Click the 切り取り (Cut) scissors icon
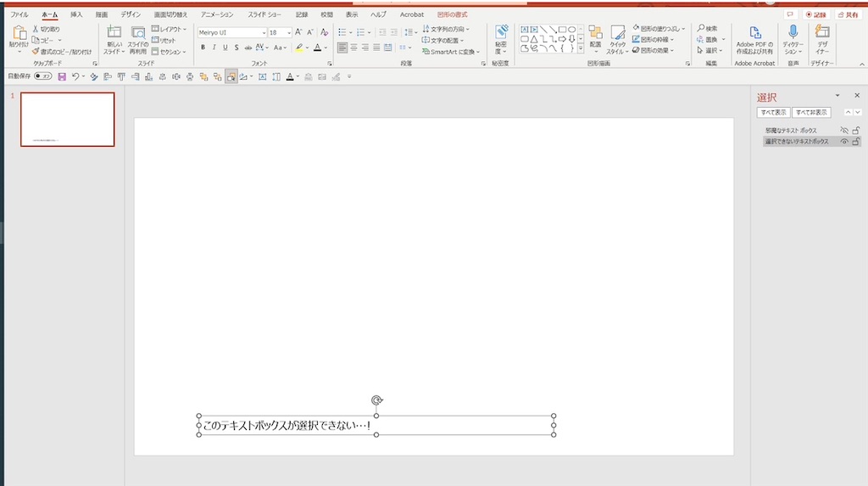 point(36,29)
